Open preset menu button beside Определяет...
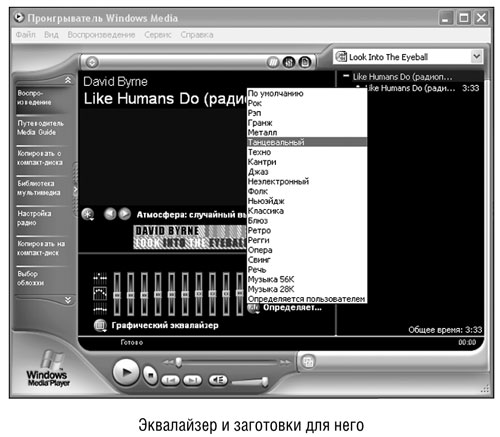The image size is (500, 437). (x=253, y=308)
